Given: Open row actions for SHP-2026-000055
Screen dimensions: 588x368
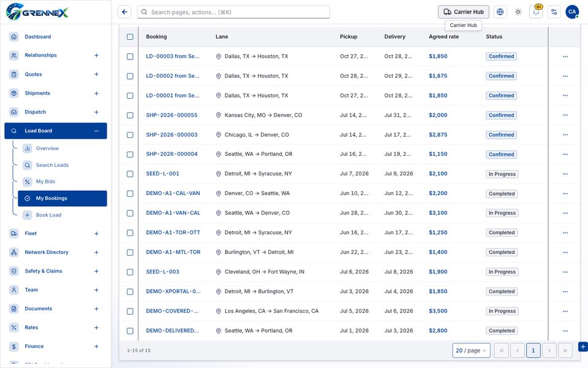Looking at the screenshot, I should (x=565, y=115).
